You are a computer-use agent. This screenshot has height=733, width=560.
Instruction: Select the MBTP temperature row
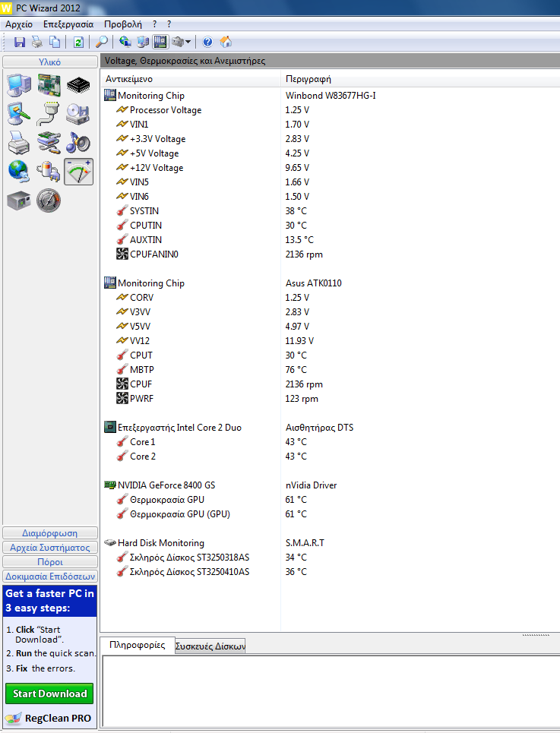click(330, 370)
